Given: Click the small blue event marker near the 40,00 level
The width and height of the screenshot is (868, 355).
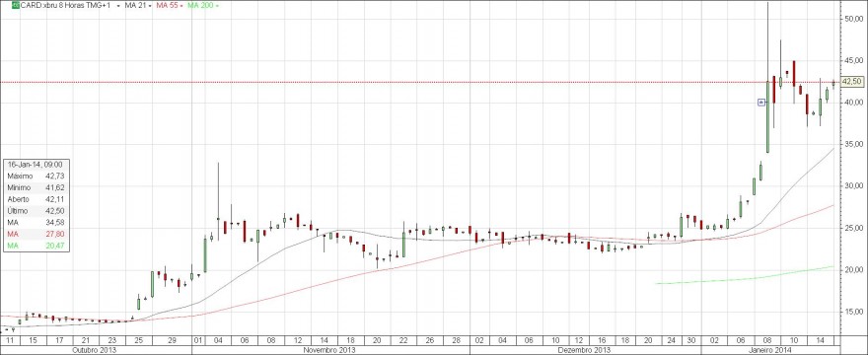Looking at the screenshot, I should [x=761, y=102].
